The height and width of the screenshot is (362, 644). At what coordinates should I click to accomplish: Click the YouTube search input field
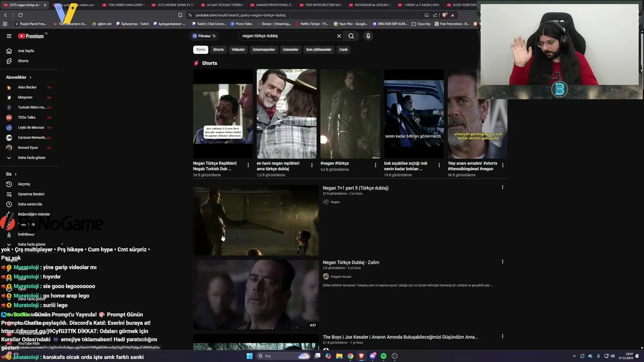[x=288, y=36]
